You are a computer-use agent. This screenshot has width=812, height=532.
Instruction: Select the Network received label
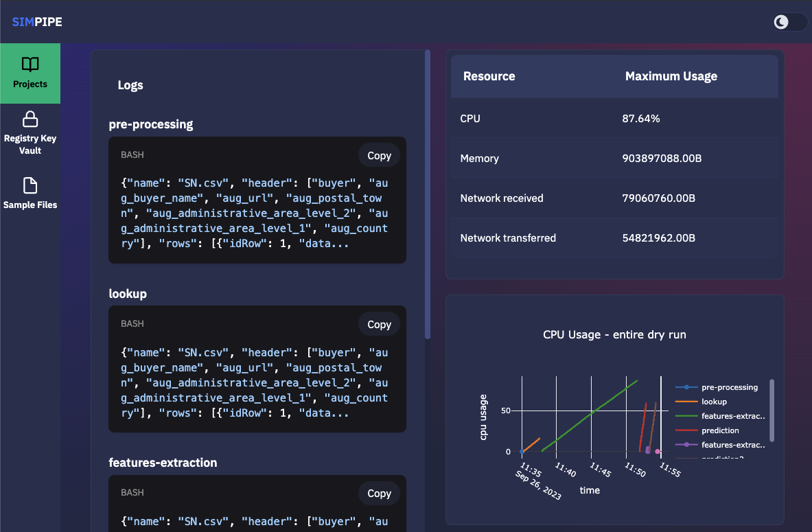(x=502, y=198)
